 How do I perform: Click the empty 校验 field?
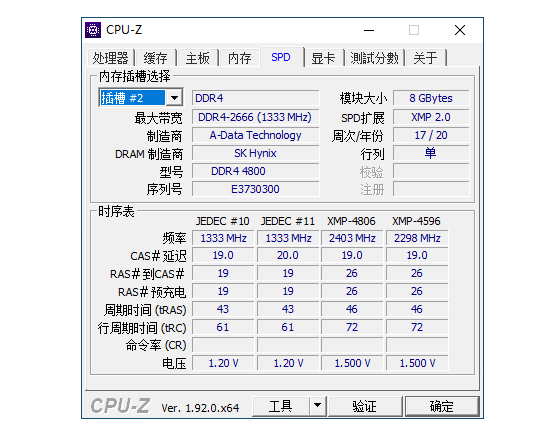coord(431,171)
